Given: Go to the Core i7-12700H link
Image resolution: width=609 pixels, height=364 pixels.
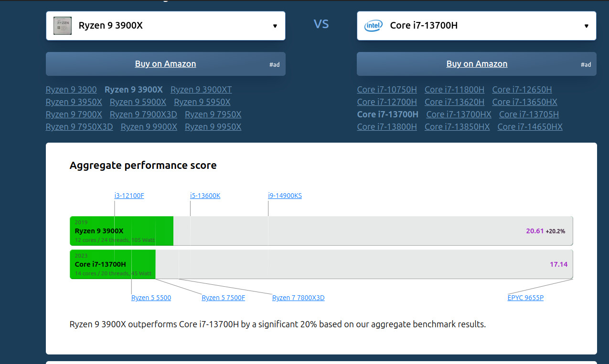Looking at the screenshot, I should (387, 102).
